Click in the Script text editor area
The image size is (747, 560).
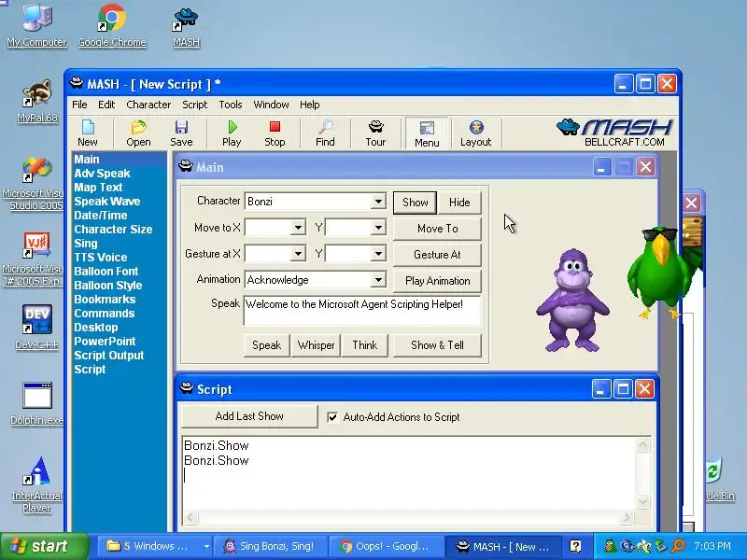tap(409, 472)
